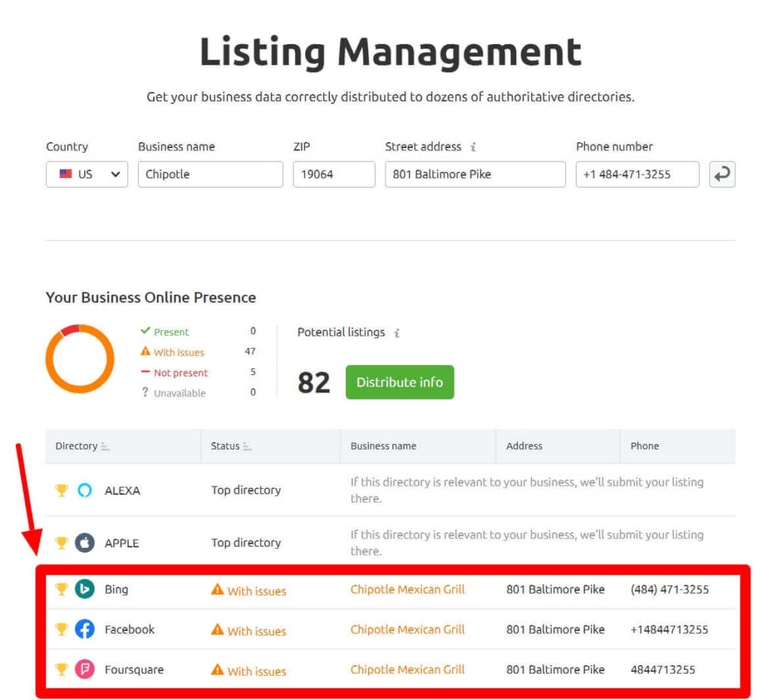Click the Bing directory name
The image size is (777, 700).
click(116, 589)
